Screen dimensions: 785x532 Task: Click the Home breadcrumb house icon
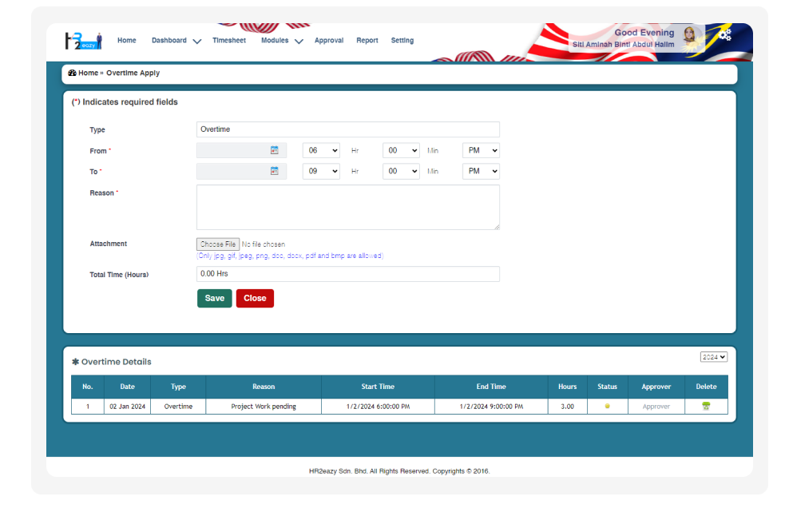(73, 72)
